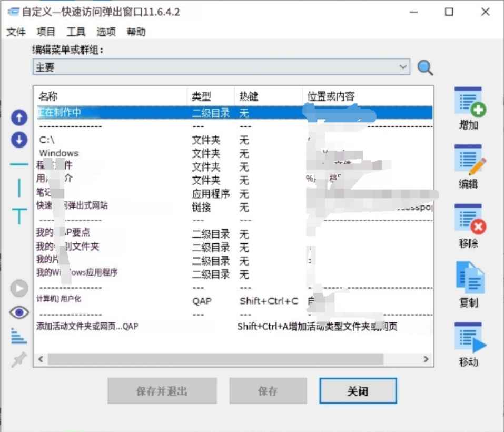Image resolution: width=504 pixels, height=432 pixels.
Task: Click the magnifier search icon beside the dropdown
Action: (425, 67)
